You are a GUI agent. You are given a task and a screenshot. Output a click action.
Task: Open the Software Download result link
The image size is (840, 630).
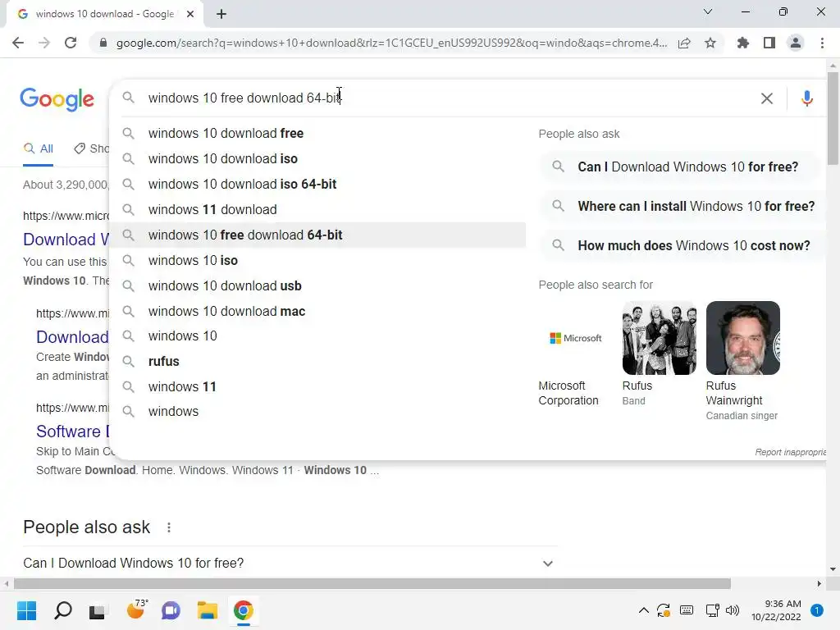click(x=72, y=431)
